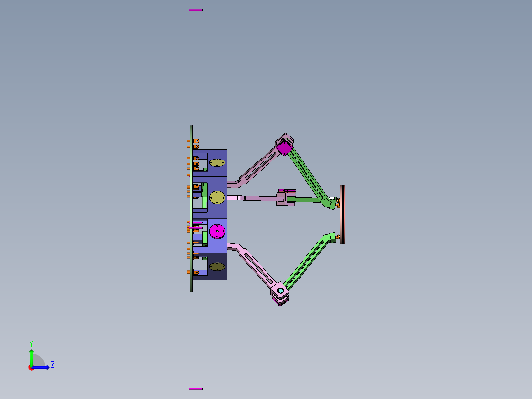Select the upper green slotted arm
532x399 pixels.
click(309, 177)
